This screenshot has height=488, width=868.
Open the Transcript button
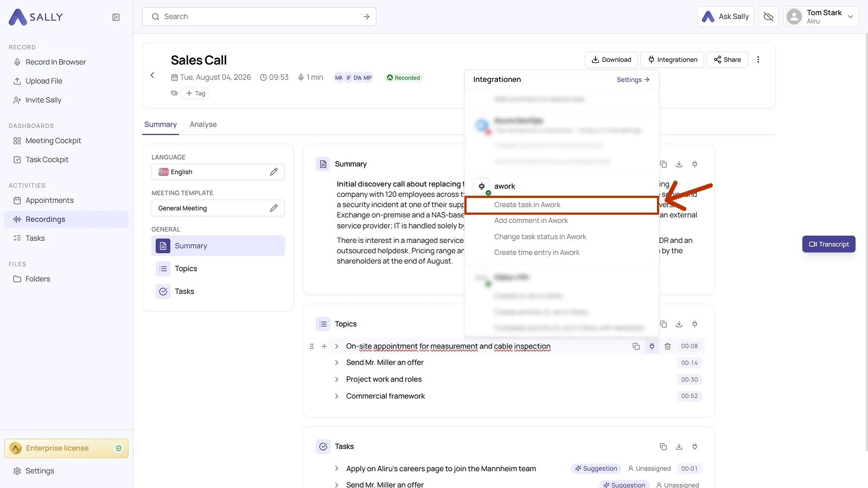pos(828,245)
